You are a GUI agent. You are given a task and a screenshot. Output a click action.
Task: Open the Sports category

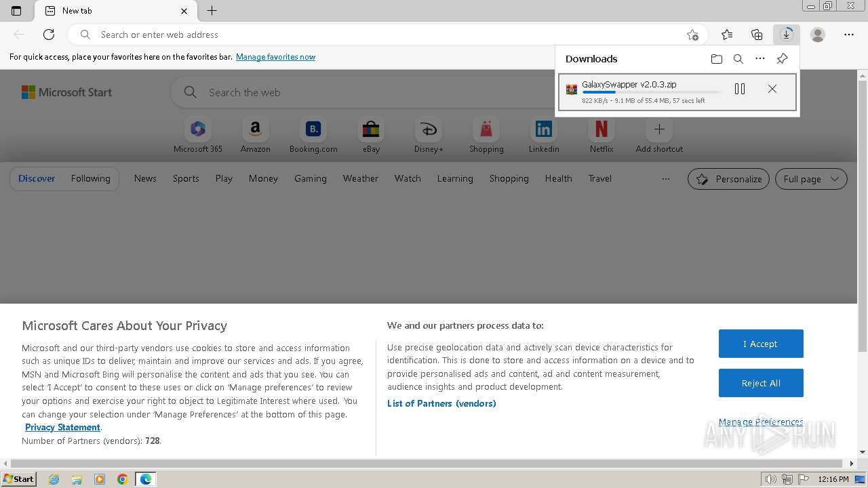(186, 178)
